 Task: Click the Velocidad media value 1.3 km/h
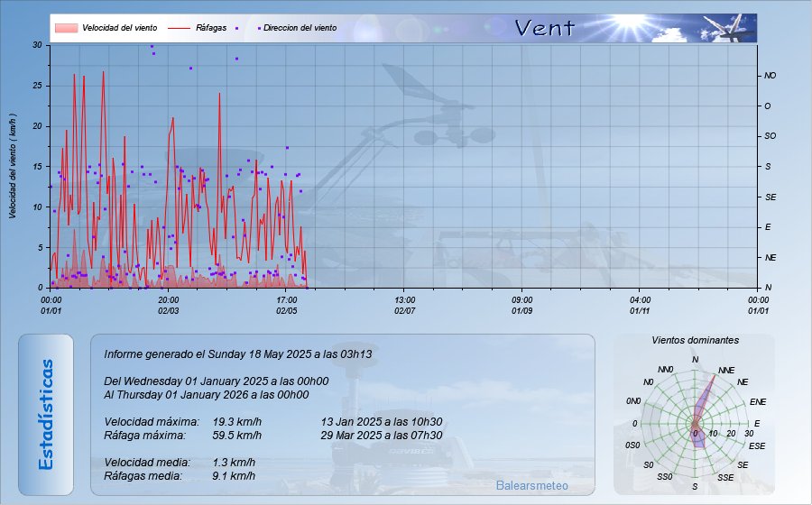coord(234,462)
